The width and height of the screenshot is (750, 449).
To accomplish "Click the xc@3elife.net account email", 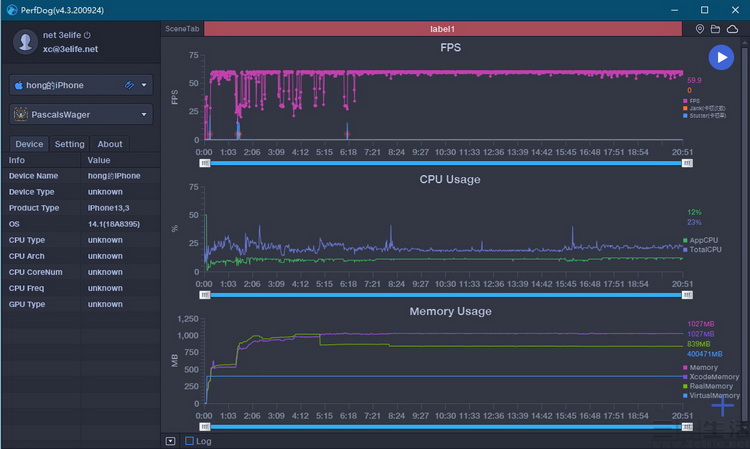I will 70,49.
